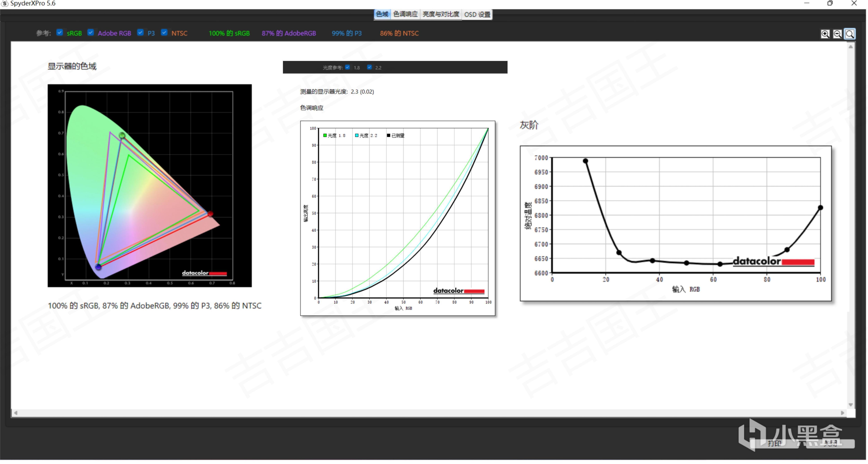Click the vertical scrollbar down arrow

[x=850, y=405]
